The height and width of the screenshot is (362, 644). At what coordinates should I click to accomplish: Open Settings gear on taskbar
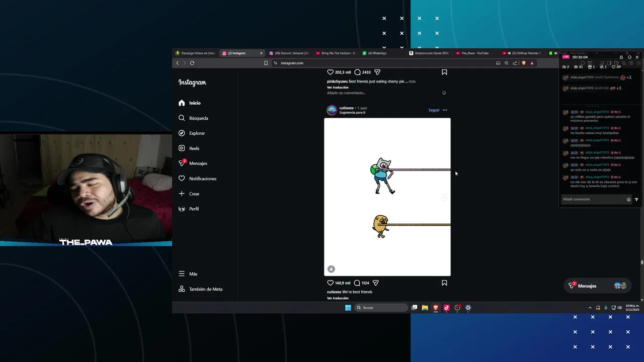point(468,308)
